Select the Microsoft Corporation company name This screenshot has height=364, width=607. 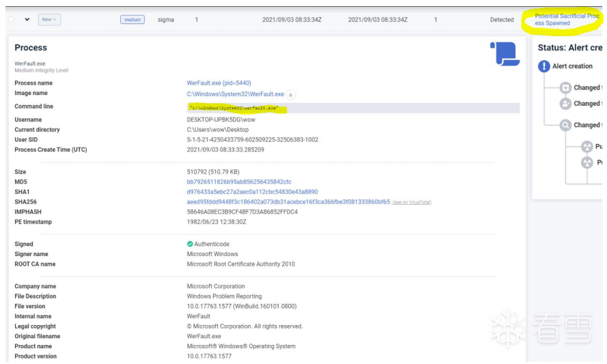[216, 286]
